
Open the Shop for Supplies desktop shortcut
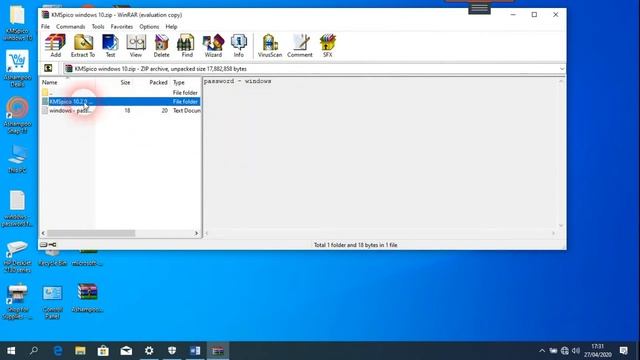point(18,302)
